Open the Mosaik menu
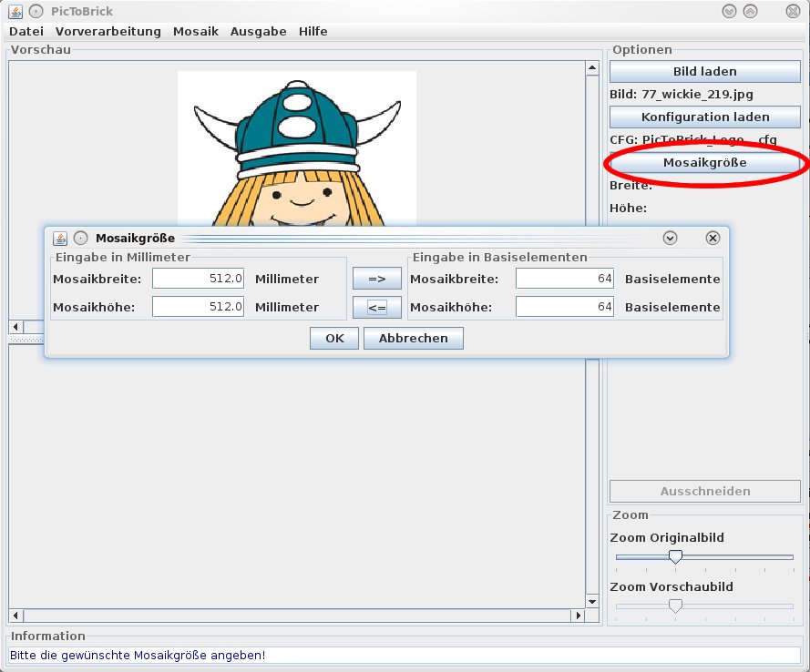This screenshot has height=672, width=810. pyautogui.click(x=196, y=32)
